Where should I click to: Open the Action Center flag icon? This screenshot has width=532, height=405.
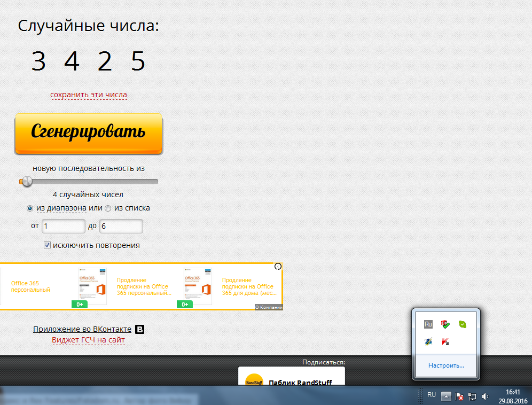point(459,396)
